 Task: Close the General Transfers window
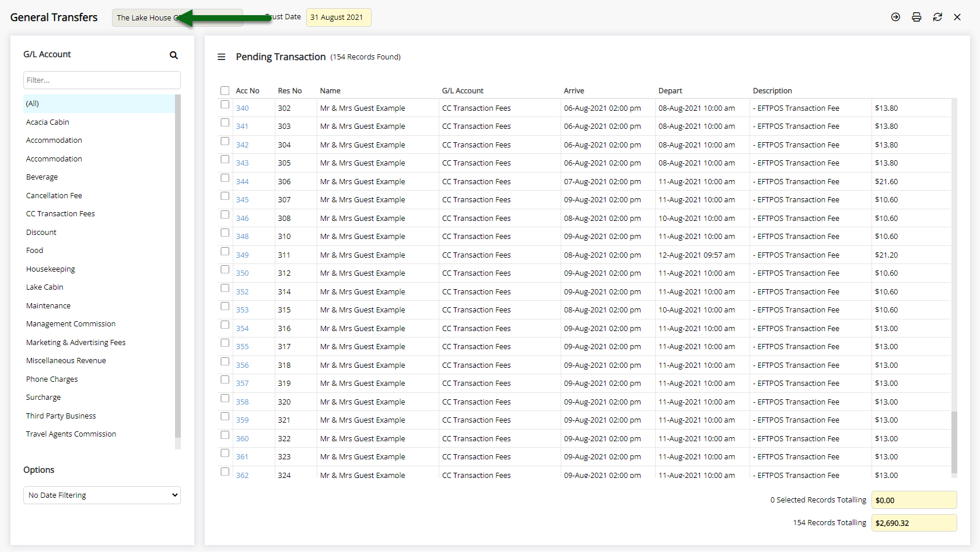957,17
